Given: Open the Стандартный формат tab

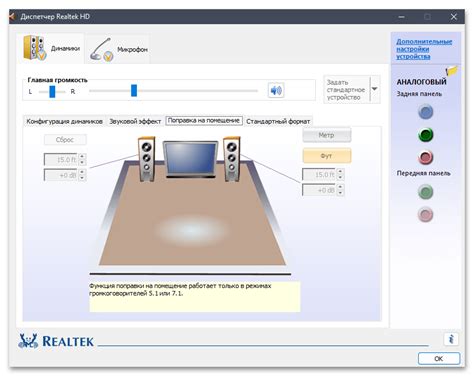Looking at the screenshot, I should point(278,121).
